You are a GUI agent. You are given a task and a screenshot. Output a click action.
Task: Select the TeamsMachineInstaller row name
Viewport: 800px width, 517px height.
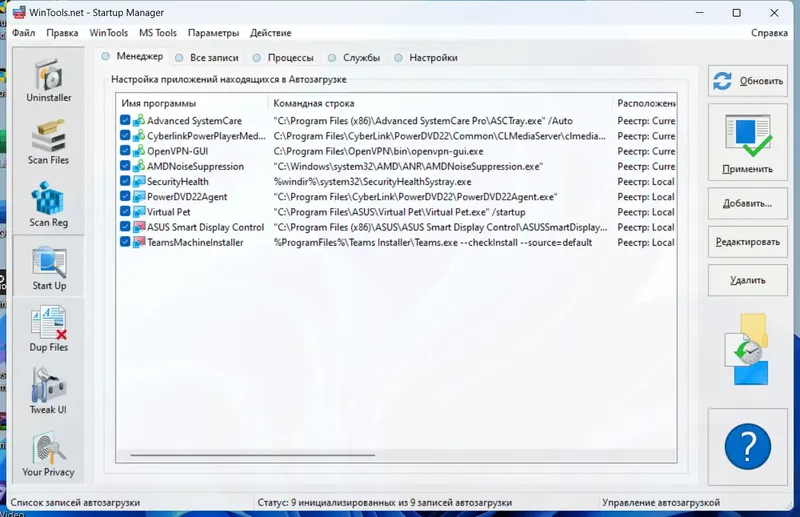[x=195, y=242]
